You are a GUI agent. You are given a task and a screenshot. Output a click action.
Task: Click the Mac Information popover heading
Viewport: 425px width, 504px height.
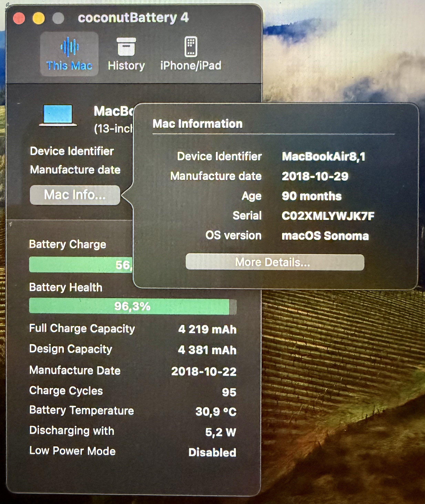coord(198,124)
